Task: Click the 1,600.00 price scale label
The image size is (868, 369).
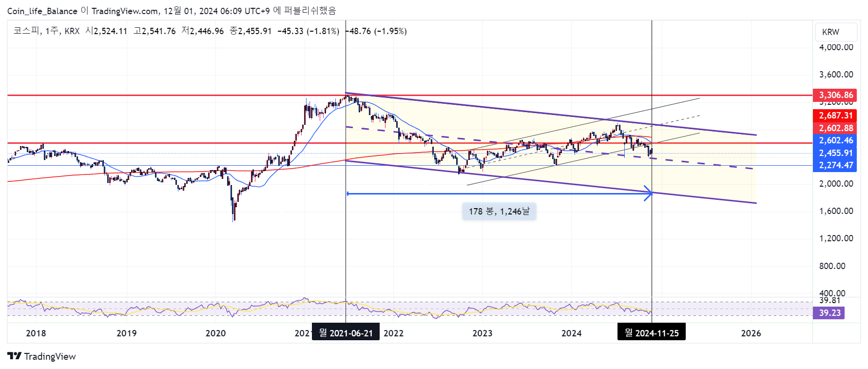Action: click(836, 211)
